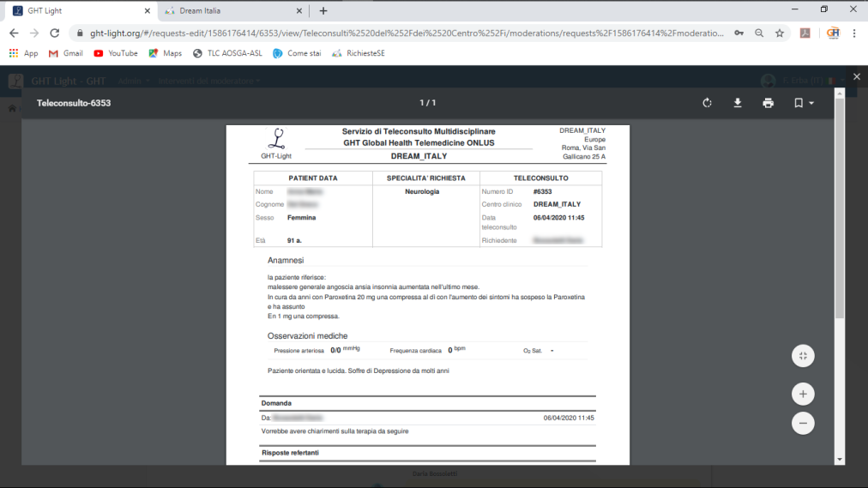Viewport: 868px width, 488px height.
Task: Open the TLC AOSGA-ASL bookmark
Action: [228, 53]
